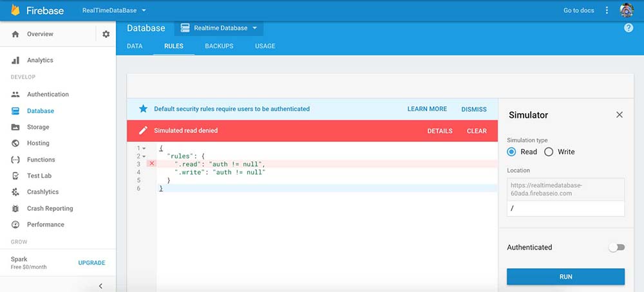Close the Simulator panel
Screen dimensions: 644x292
click(620, 114)
